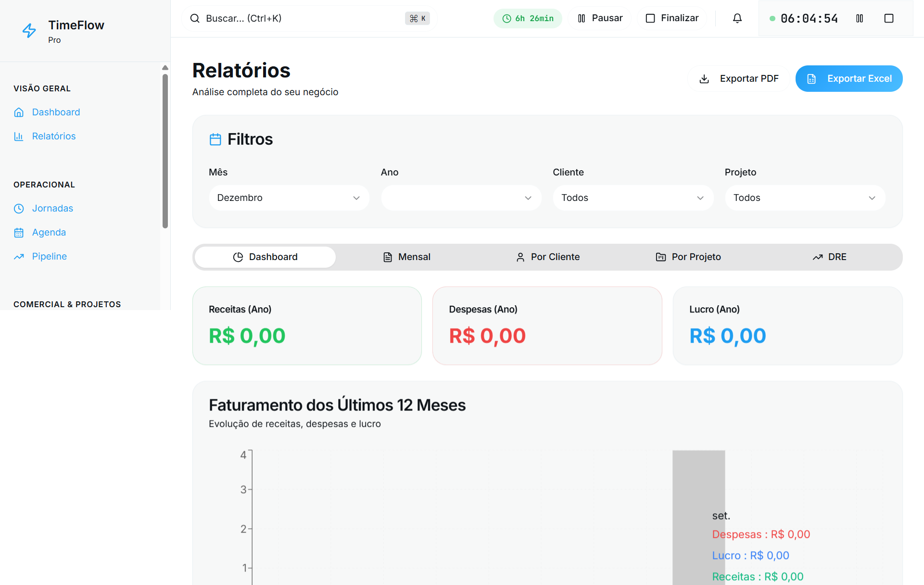Open the Mês dropdown showing Dezembro

tap(289, 198)
